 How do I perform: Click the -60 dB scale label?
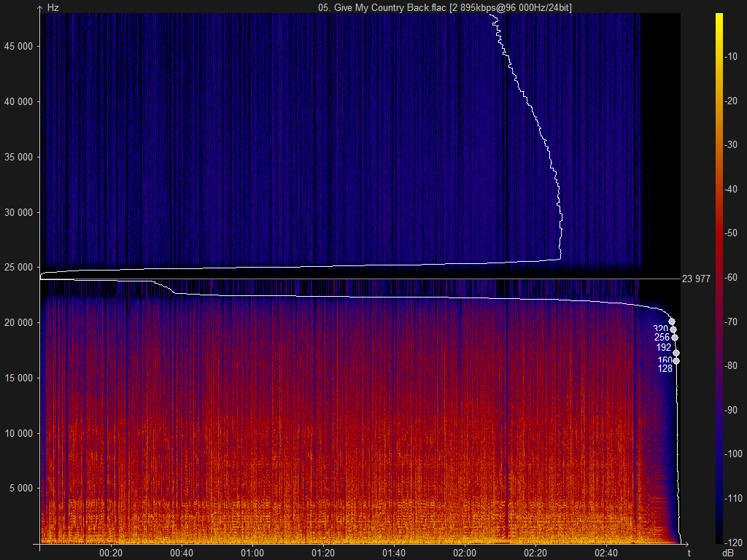tap(731, 277)
